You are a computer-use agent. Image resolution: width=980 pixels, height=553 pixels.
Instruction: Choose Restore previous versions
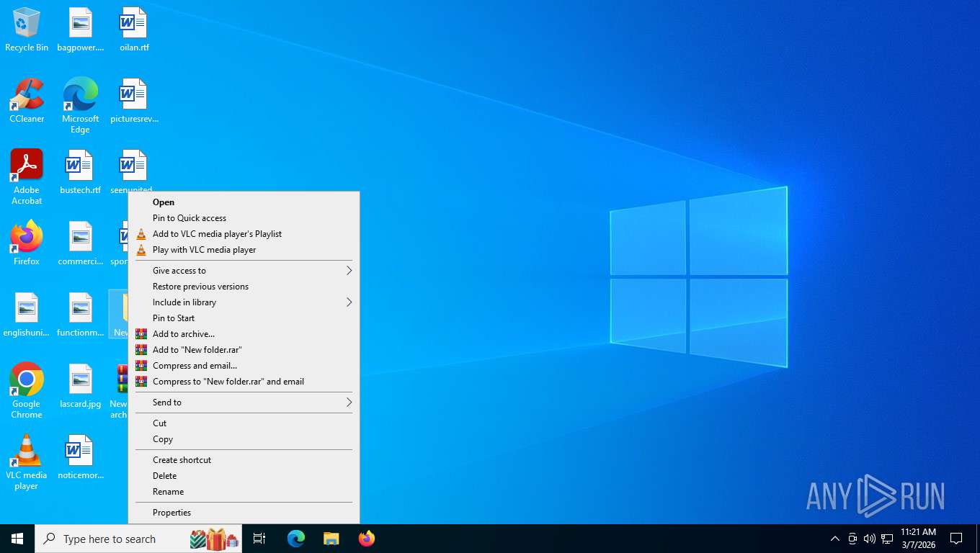pos(244,287)
